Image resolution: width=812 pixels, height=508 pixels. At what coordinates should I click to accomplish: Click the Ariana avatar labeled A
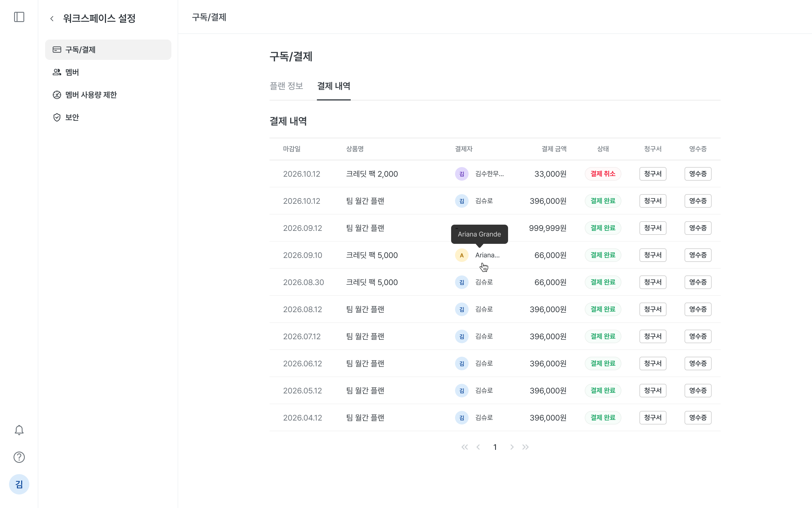tap(462, 255)
